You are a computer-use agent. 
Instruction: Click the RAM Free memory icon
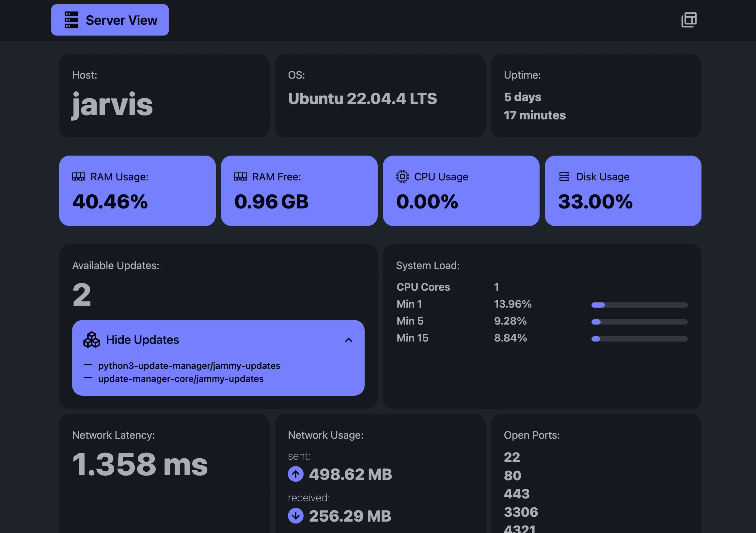tap(241, 176)
